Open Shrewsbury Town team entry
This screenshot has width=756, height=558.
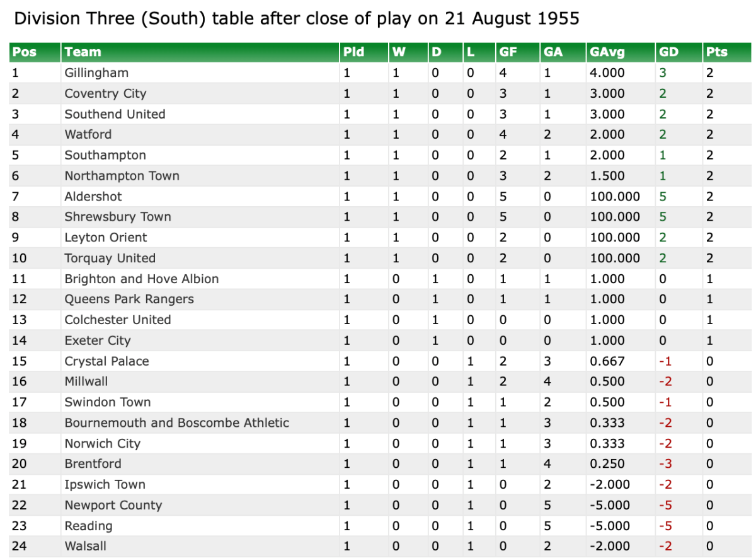tap(118, 217)
